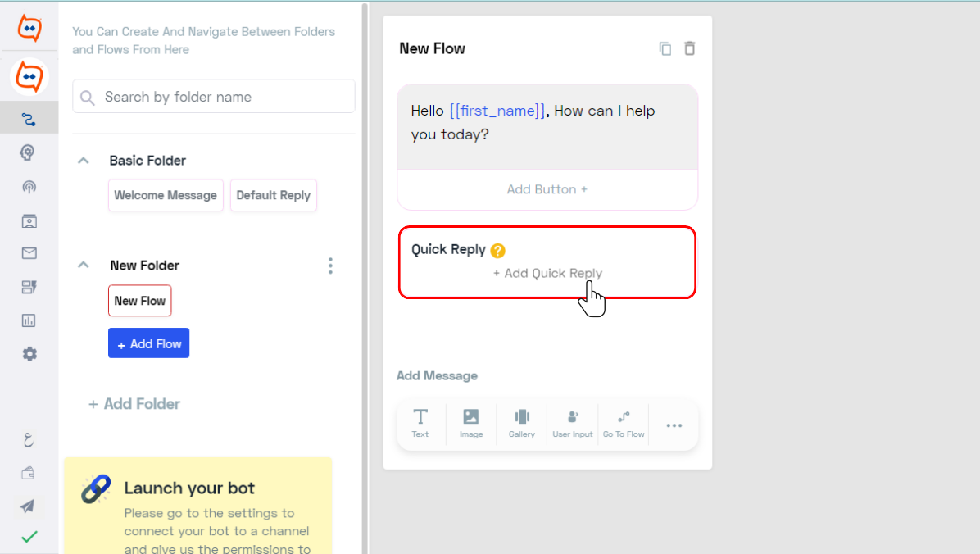Click + Add Quick Reply

pos(547,273)
